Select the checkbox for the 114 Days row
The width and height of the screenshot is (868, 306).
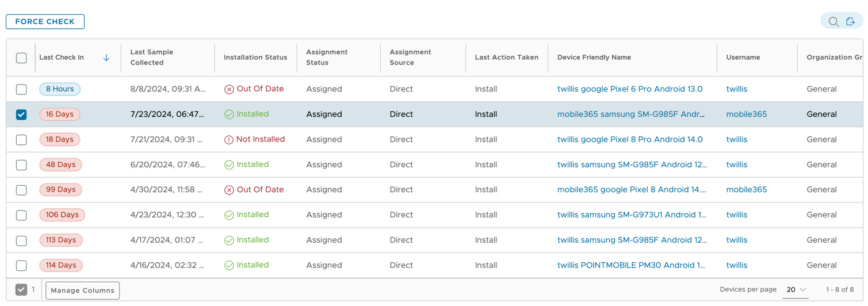(21, 265)
